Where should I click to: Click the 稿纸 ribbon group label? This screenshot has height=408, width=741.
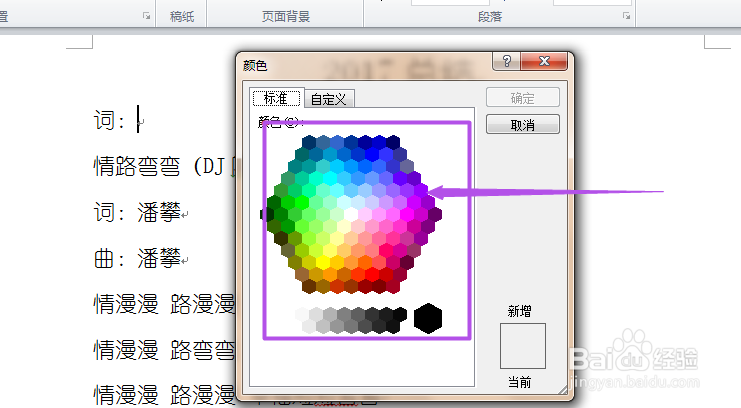[182, 17]
